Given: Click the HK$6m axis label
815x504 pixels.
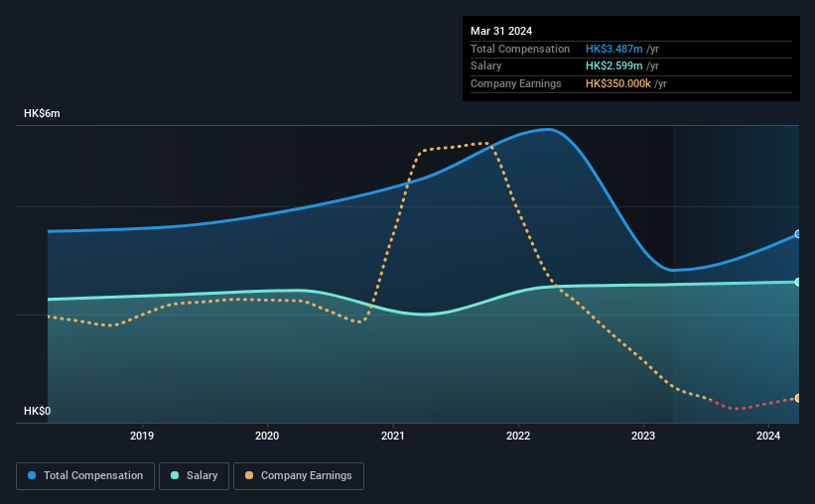Looking at the screenshot, I should [x=42, y=114].
